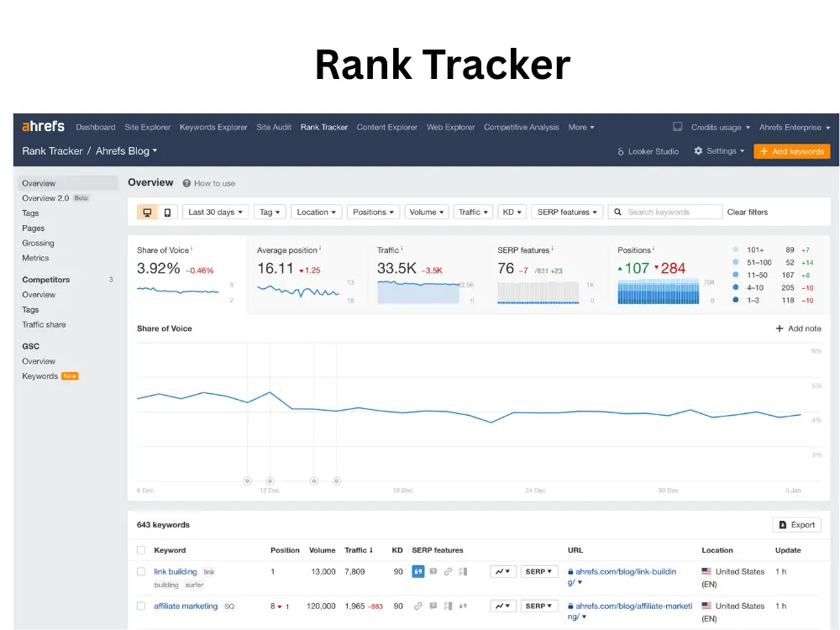The image size is (840, 630).
Task: Select Overview 2.0 in sidebar
Action: pyautogui.click(x=45, y=198)
